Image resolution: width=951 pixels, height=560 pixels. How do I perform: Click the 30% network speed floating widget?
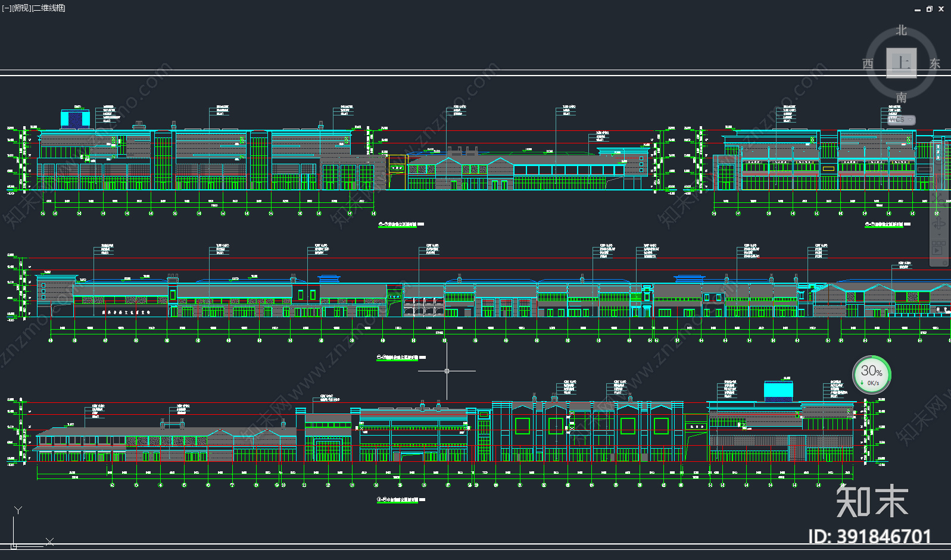coord(872,375)
